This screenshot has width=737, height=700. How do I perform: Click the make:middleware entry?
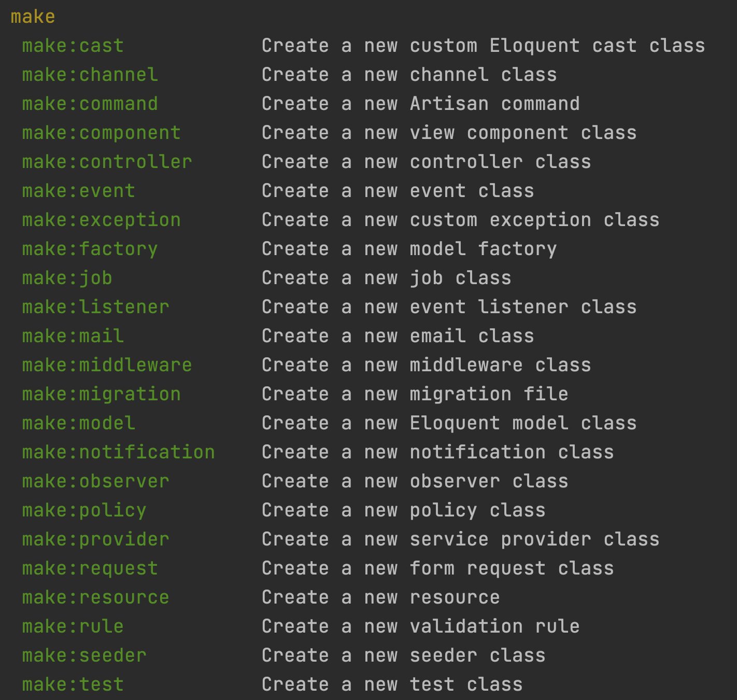(x=107, y=365)
